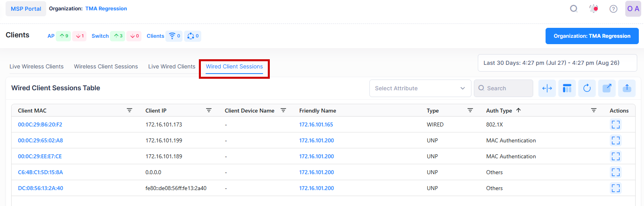Open the Select Attribute dropdown
Screen dimensions: 644x206
click(x=420, y=88)
